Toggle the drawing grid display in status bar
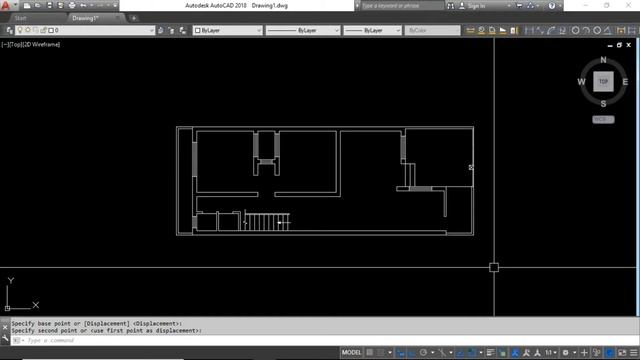640x360 pixels. [x=369, y=352]
